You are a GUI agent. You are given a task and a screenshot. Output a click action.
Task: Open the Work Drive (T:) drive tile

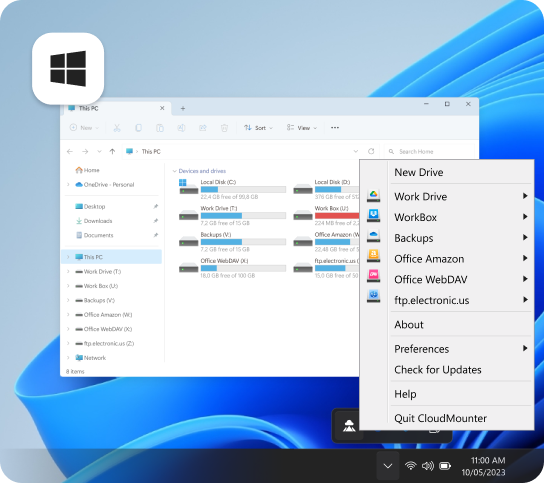click(232, 215)
